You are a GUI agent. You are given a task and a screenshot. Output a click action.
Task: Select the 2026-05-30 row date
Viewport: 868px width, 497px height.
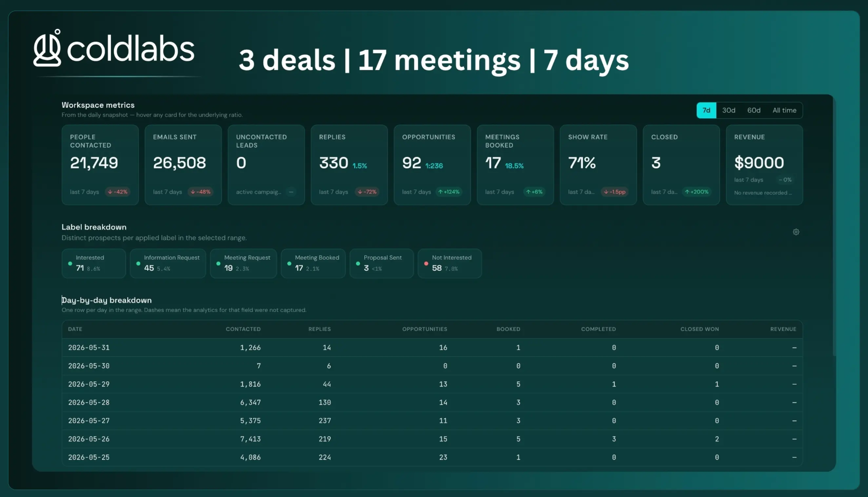click(89, 366)
